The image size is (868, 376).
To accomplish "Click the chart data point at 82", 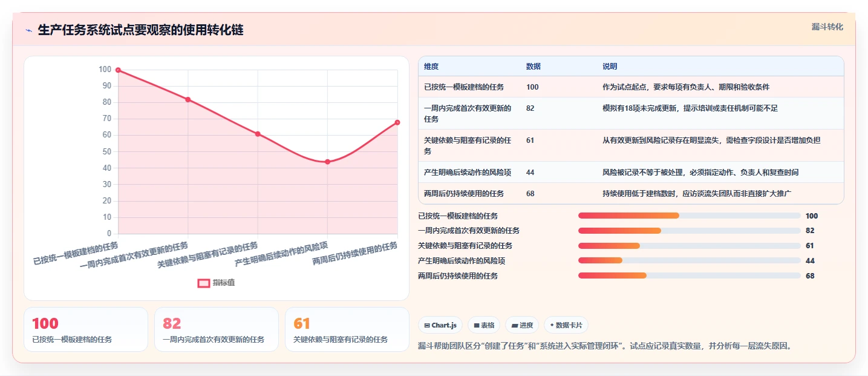I will pyautogui.click(x=188, y=99).
